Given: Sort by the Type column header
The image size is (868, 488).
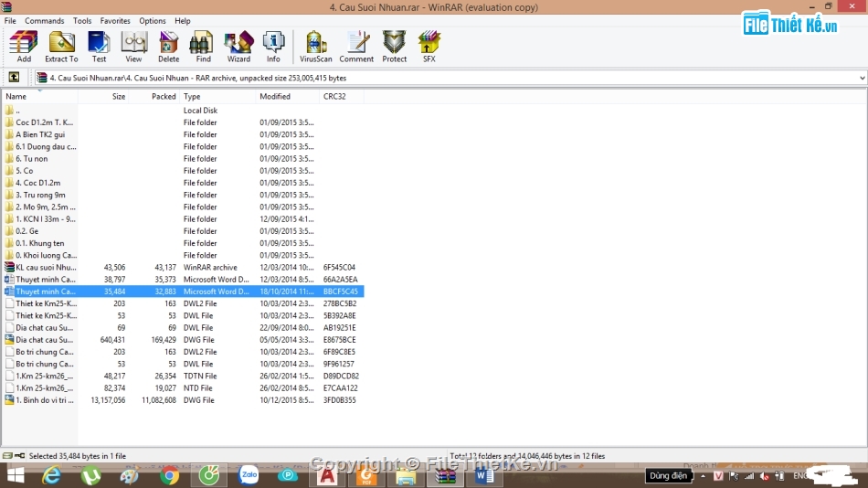Looking at the screenshot, I should [x=218, y=96].
